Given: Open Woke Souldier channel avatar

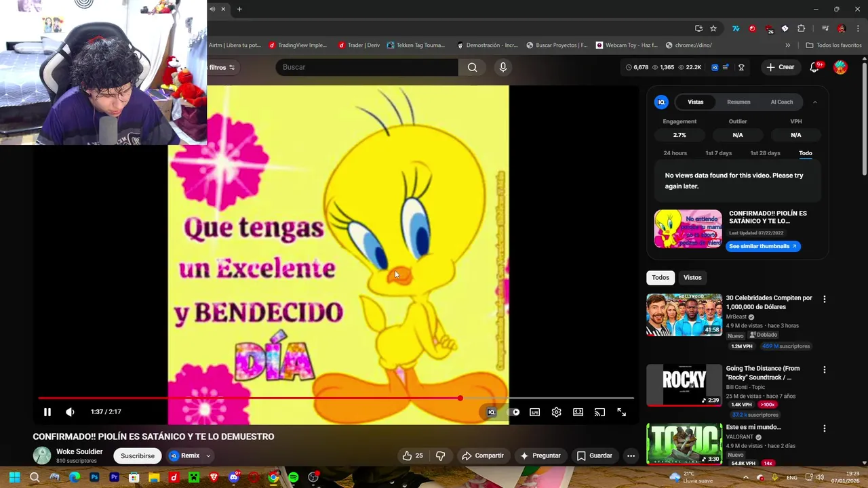Looking at the screenshot, I should (42, 455).
